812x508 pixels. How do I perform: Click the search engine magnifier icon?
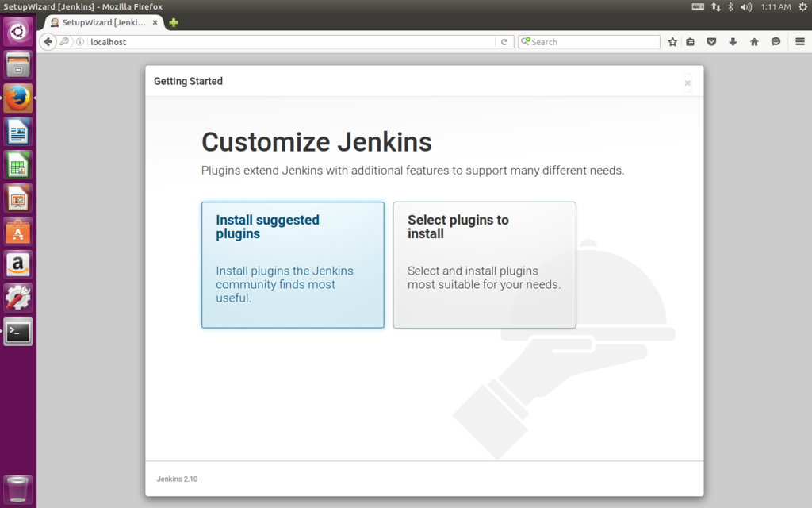point(525,41)
